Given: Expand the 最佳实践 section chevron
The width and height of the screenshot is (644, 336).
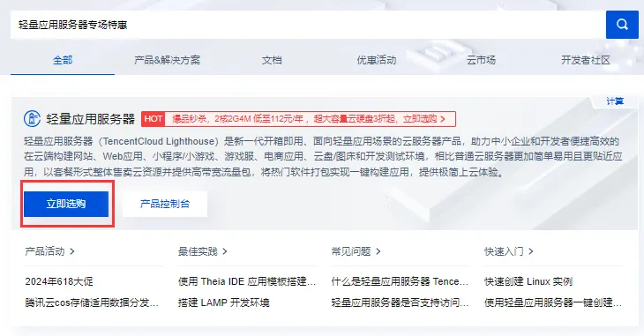Looking at the screenshot, I should pyautogui.click(x=225, y=251).
